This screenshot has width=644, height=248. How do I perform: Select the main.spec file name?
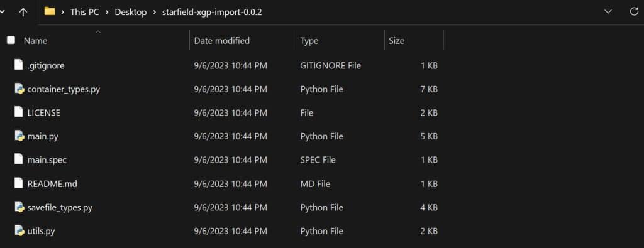click(x=47, y=160)
